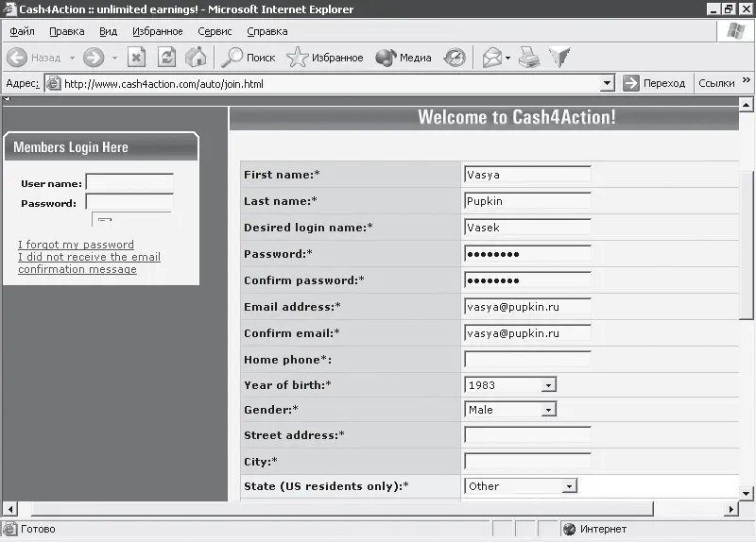Click the horizontal scrollbar thumb
756x542 pixels.
click(342, 509)
